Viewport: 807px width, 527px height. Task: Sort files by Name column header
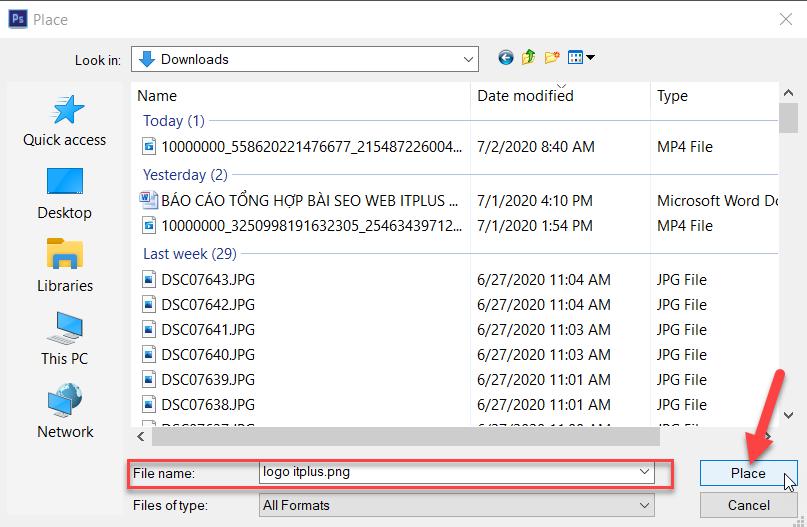tap(157, 96)
